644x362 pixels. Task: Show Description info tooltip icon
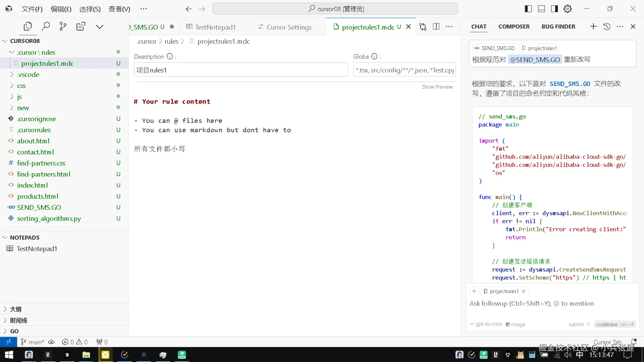click(x=169, y=56)
